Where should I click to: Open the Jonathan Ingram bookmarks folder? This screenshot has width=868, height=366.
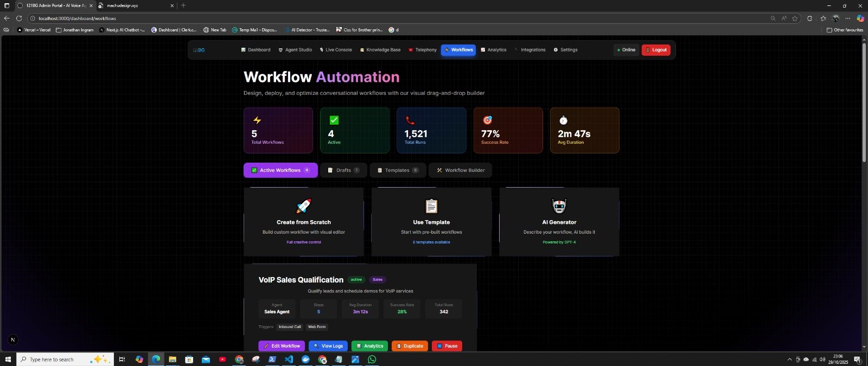coord(75,30)
